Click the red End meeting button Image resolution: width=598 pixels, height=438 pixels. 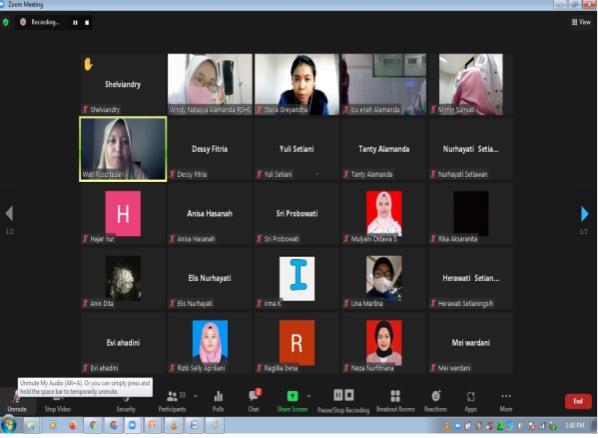point(578,401)
